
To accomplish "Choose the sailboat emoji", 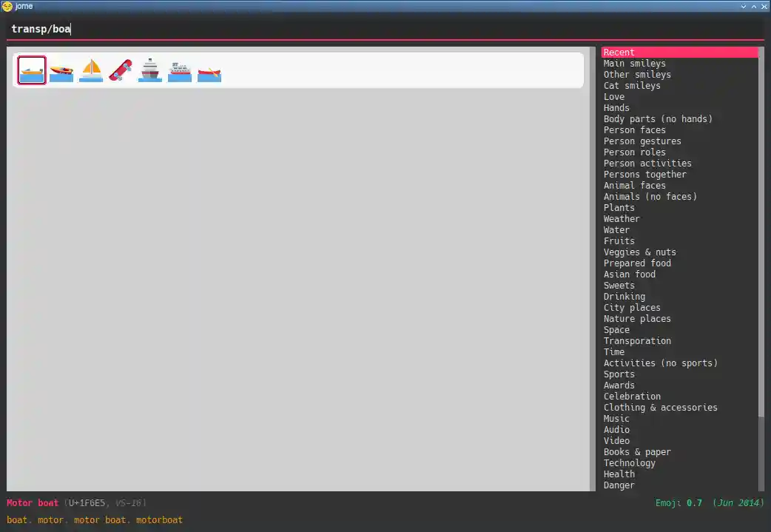I will pos(91,70).
